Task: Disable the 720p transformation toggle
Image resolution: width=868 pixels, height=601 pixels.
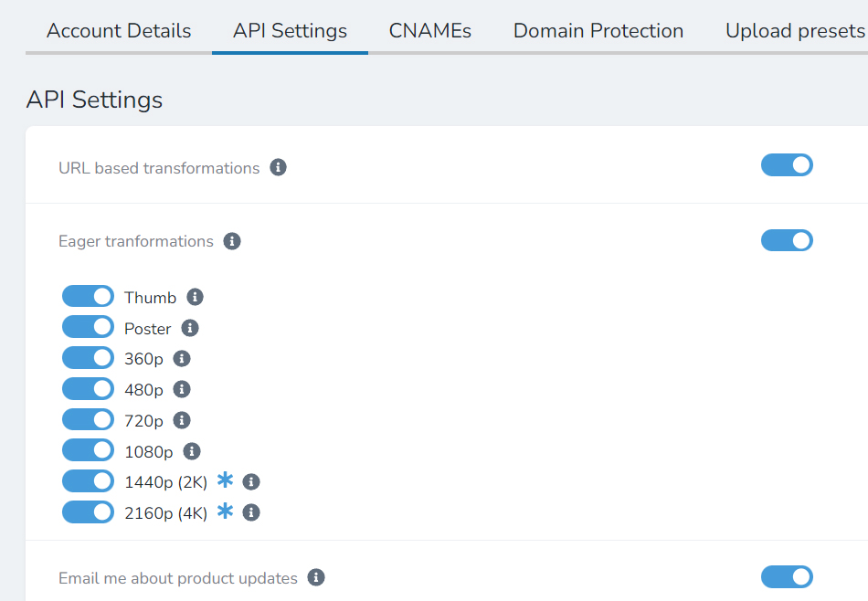Action: point(88,419)
